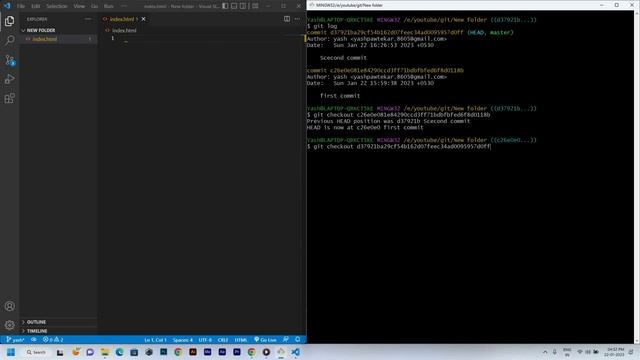Split the editor to the right
The image size is (640, 360).
287,19
